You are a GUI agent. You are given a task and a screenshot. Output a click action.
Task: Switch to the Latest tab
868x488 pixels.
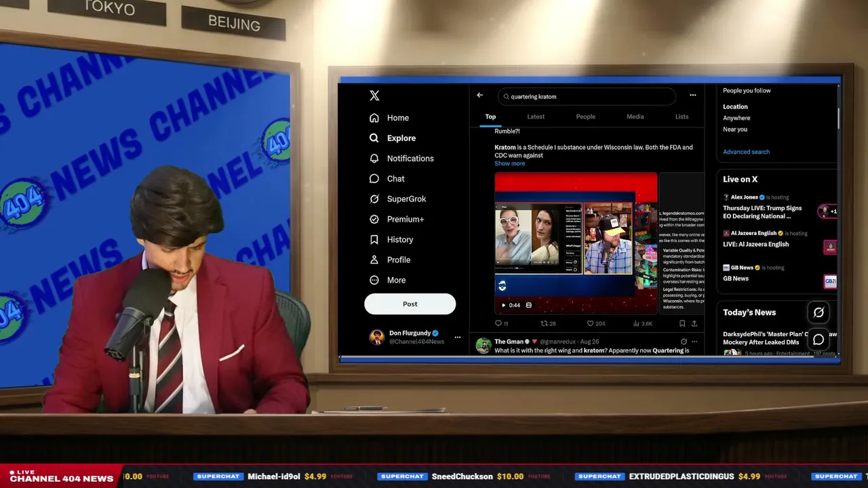536,117
